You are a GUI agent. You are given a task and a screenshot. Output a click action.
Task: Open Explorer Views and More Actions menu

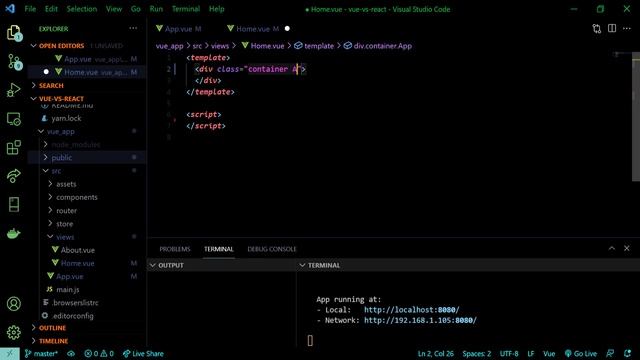[x=133, y=28]
